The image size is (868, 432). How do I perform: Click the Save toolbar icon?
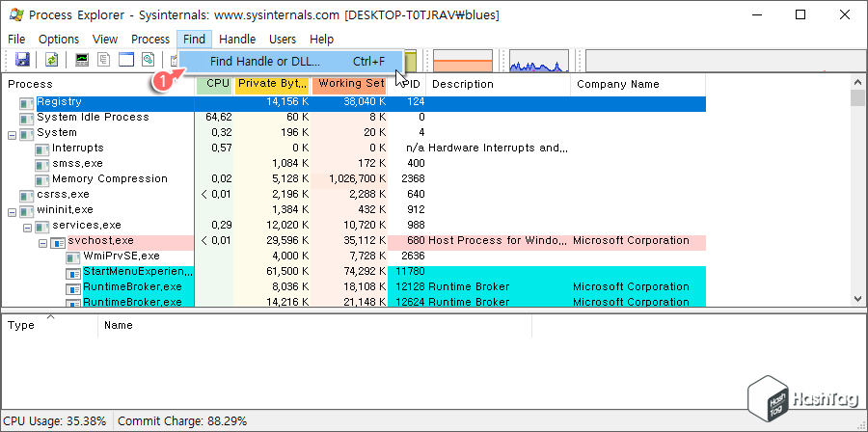coord(23,59)
